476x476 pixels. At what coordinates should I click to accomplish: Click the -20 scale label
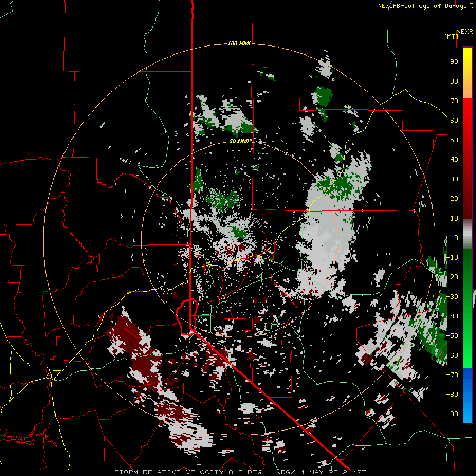452,277
